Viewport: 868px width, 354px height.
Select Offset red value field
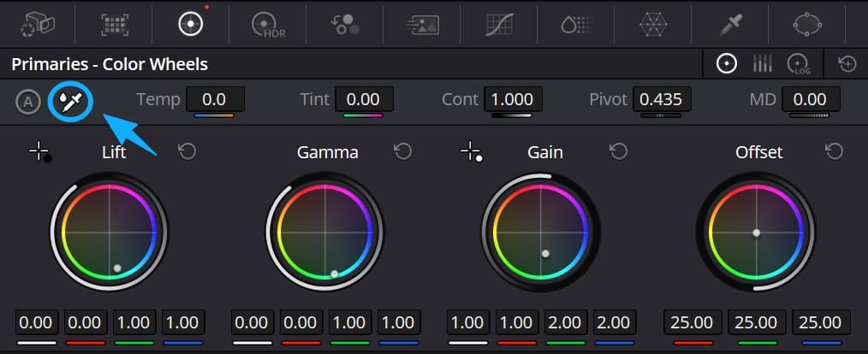[x=692, y=322]
